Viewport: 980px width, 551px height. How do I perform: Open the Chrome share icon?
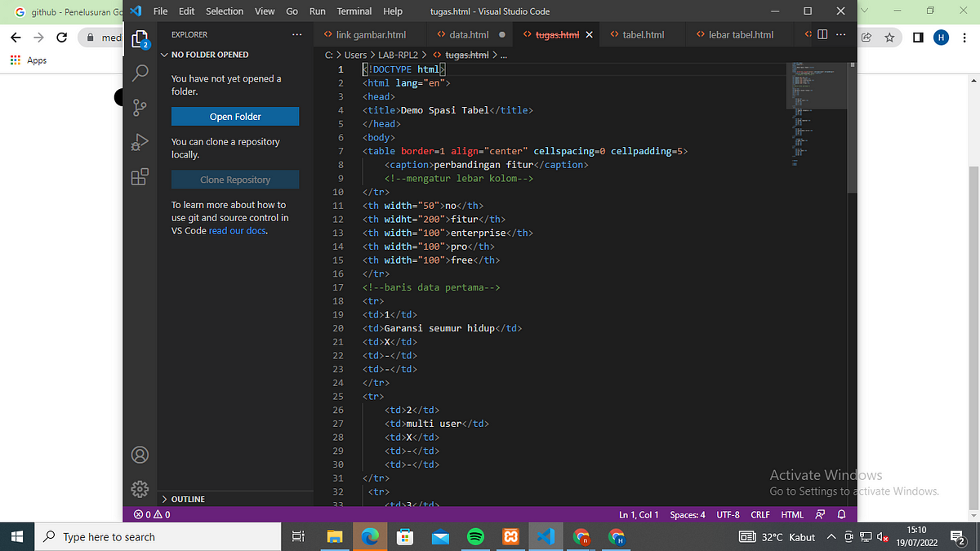coord(866,38)
